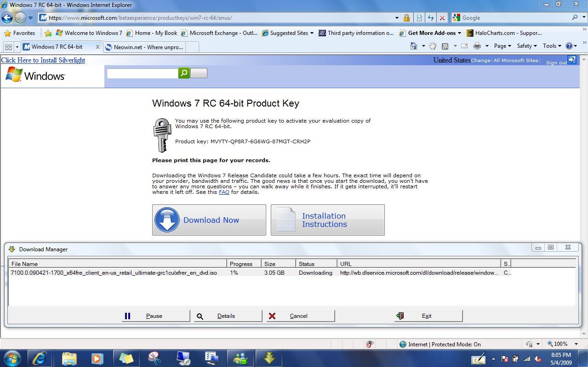Open the recent pages dropdown arrow
The height and width of the screenshot is (367, 588).
tap(31, 18)
